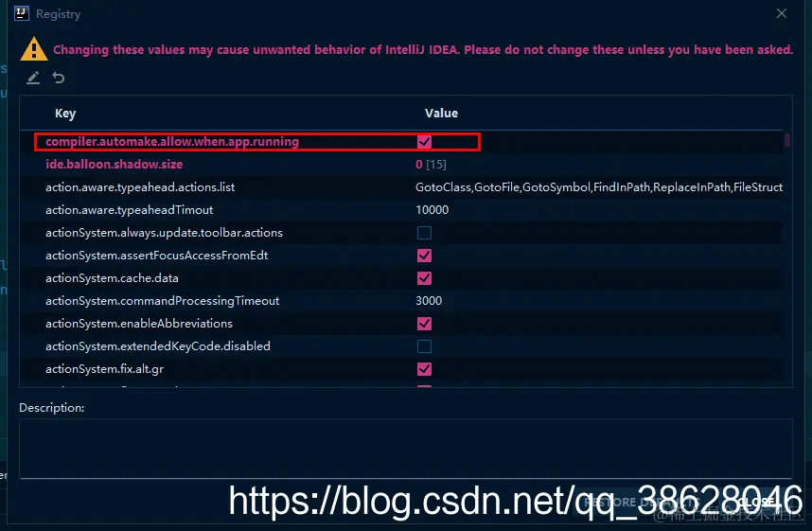Click the registry table vertical scrollbar thumb
812x531 pixels.
coord(787,140)
